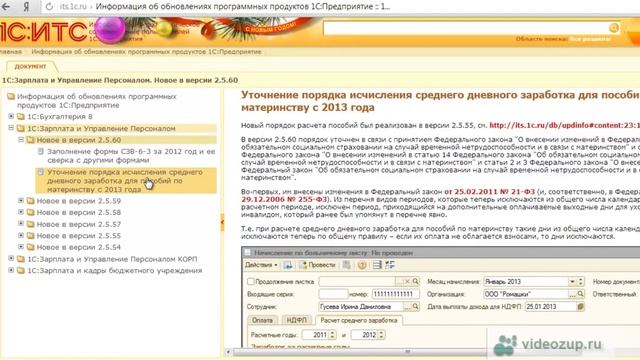Select '1С:Зарплата и Управление Персоналом КОРП' item

112,259
